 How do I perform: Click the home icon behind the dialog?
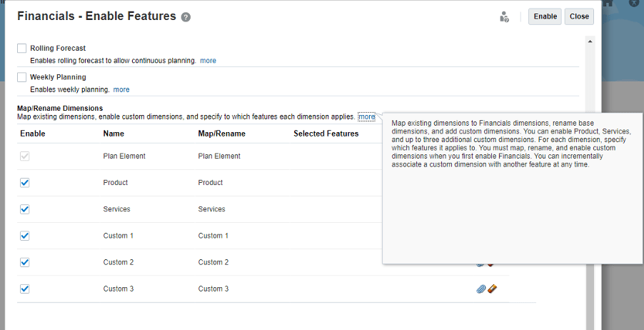(608, 3)
